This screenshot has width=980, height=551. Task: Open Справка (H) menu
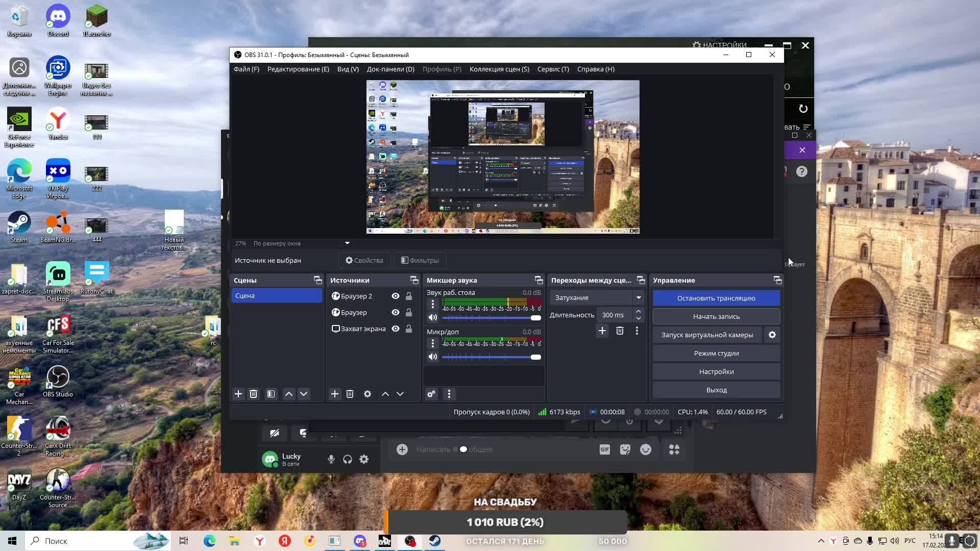596,69
